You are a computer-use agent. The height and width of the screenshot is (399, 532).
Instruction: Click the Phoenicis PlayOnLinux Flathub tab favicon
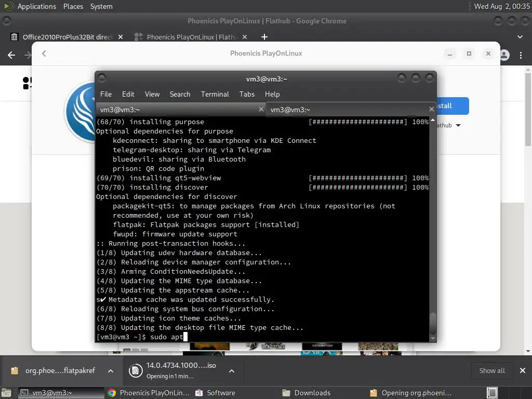tap(138, 37)
